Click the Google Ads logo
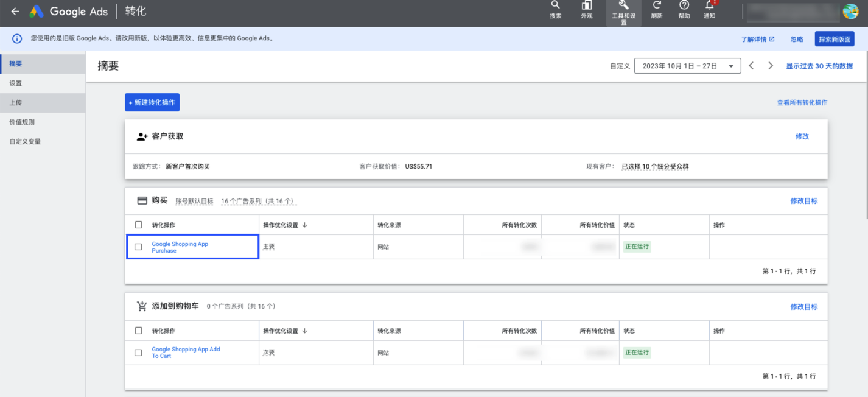868x397 pixels. click(68, 12)
